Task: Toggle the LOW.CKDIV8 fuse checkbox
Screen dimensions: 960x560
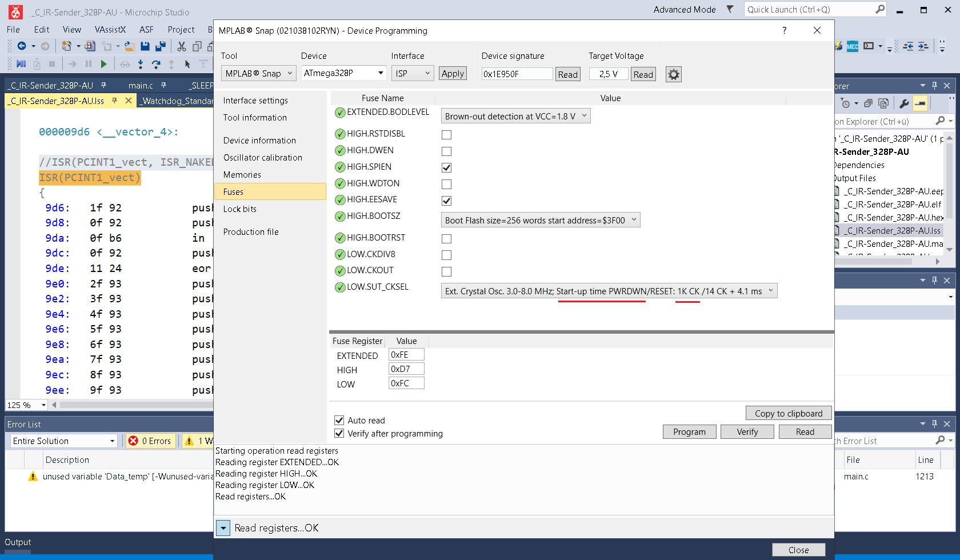Action: click(447, 255)
